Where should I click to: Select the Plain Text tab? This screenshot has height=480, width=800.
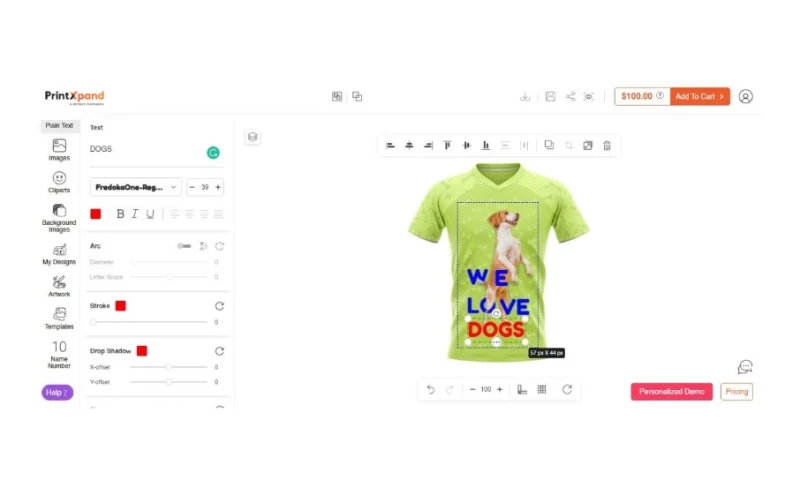(x=59, y=125)
